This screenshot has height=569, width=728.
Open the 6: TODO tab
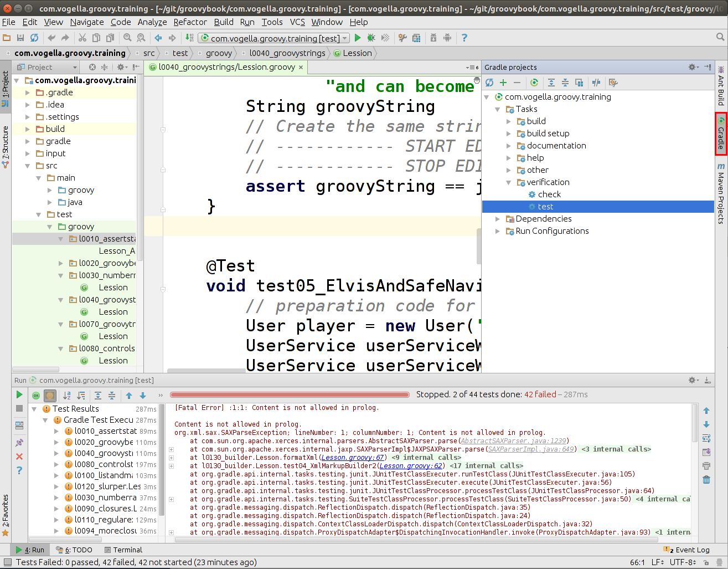pos(74,550)
